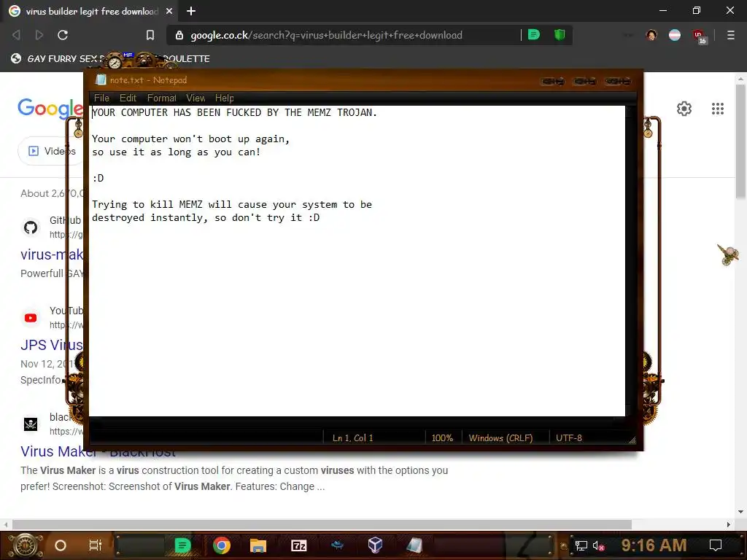
Task: Click the green shield icon in the address bar
Action: click(560, 35)
